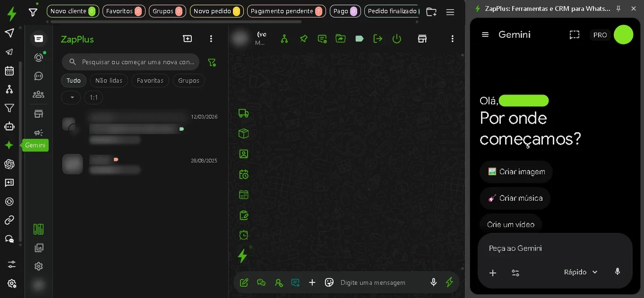Open the megaphone advertise icon in WhatsApp navigation
This screenshot has width=644, height=298.
pyautogui.click(x=39, y=133)
